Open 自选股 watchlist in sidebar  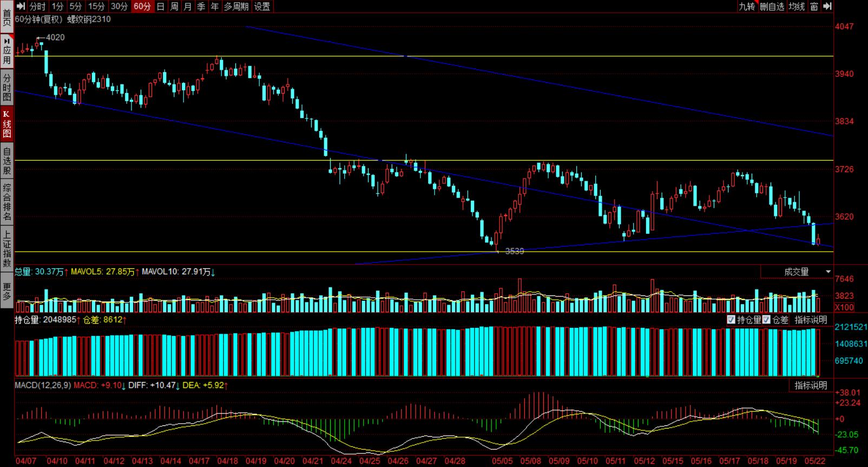pyautogui.click(x=6, y=161)
